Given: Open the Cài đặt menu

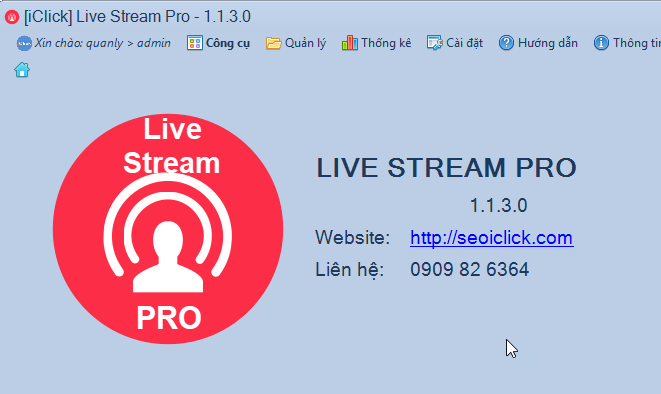Looking at the screenshot, I should [455, 43].
